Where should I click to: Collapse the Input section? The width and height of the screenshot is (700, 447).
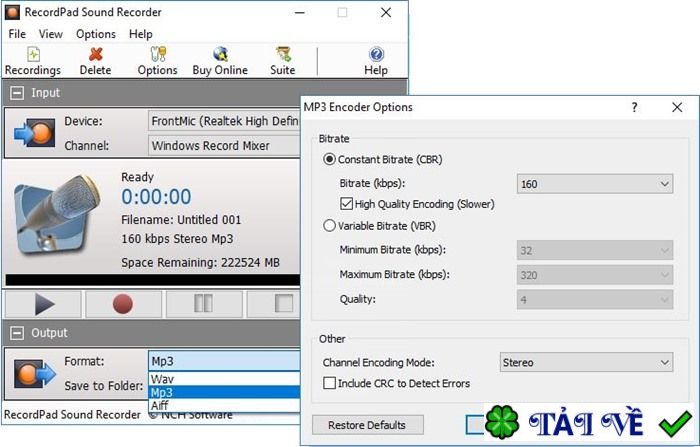pyautogui.click(x=17, y=93)
